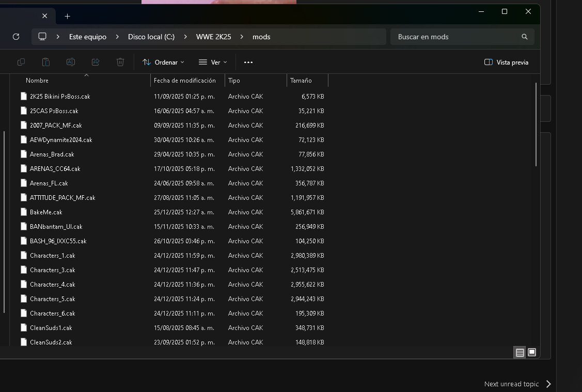
Task: Refresh the mods folder view
Action: click(x=16, y=37)
